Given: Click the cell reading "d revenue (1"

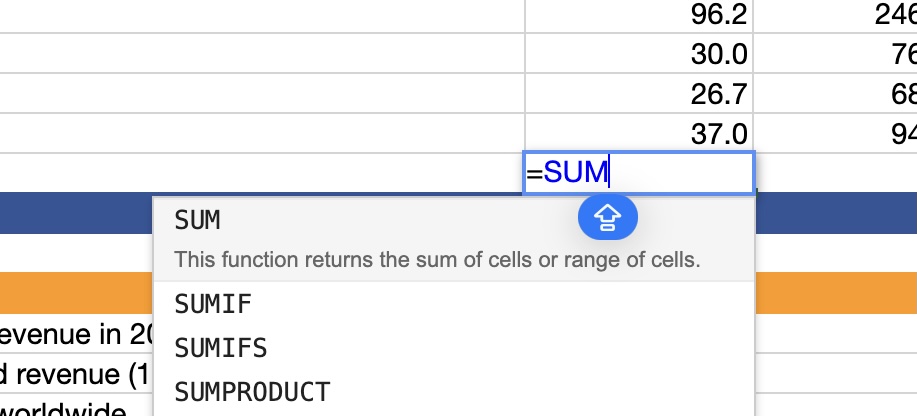Looking at the screenshot, I should tap(76, 374).
